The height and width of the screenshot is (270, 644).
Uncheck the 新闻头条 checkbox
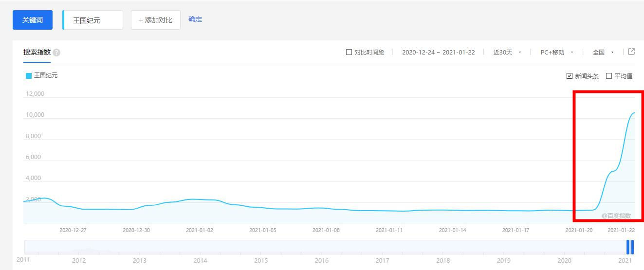tap(570, 76)
